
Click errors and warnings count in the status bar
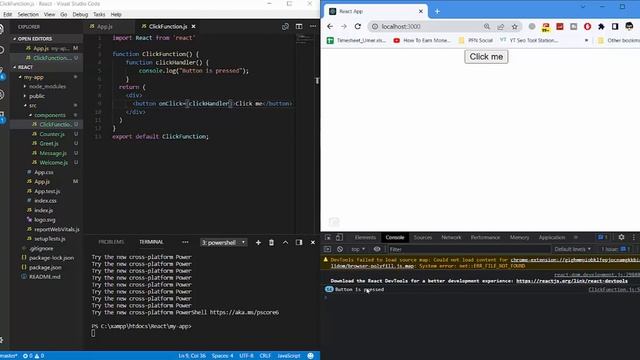[33, 356]
